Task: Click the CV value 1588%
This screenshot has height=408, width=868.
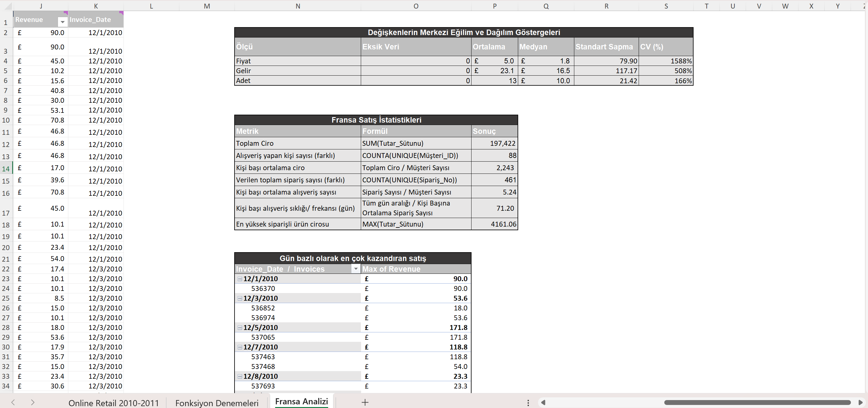Action: (x=665, y=61)
